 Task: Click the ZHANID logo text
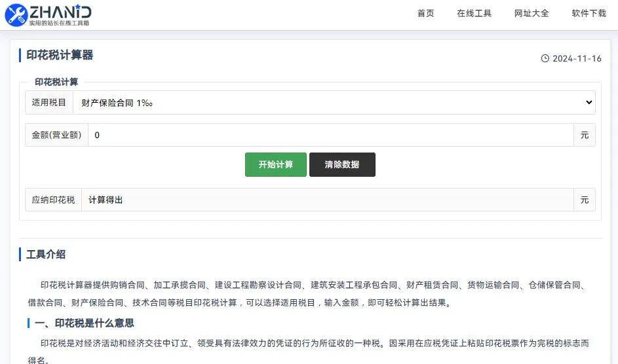tap(61, 12)
